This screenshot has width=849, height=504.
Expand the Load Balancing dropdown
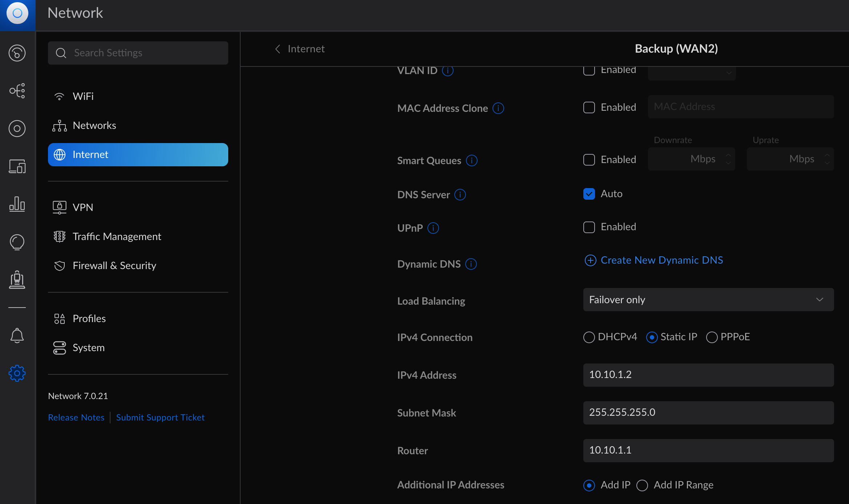click(708, 300)
